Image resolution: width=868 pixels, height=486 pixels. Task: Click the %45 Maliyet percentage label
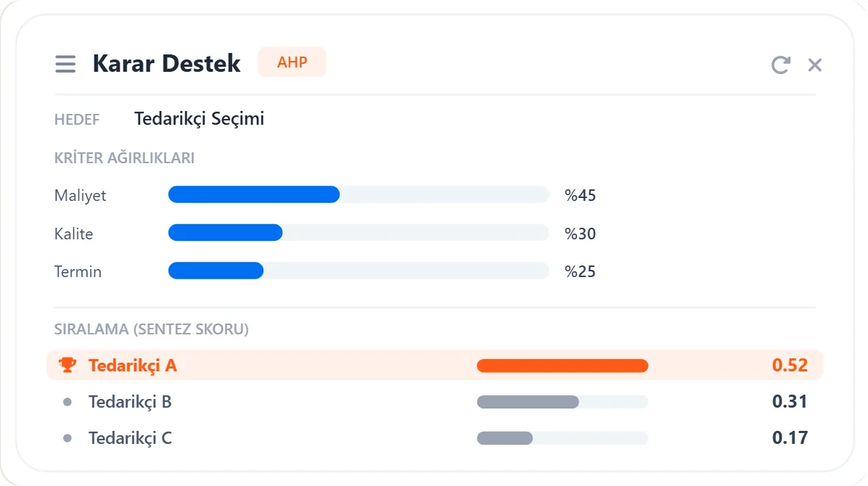[x=580, y=195]
